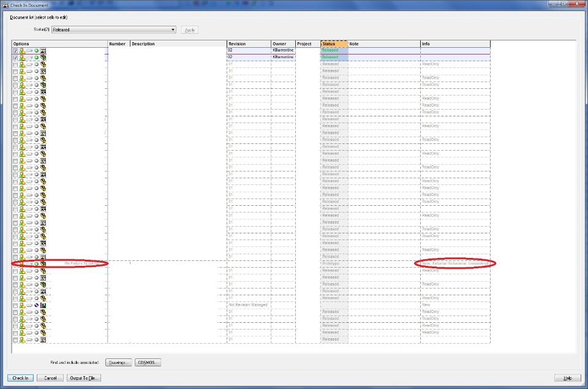Click the chart icon in the Not Revision Managed row
588x389 pixels.
click(43, 305)
